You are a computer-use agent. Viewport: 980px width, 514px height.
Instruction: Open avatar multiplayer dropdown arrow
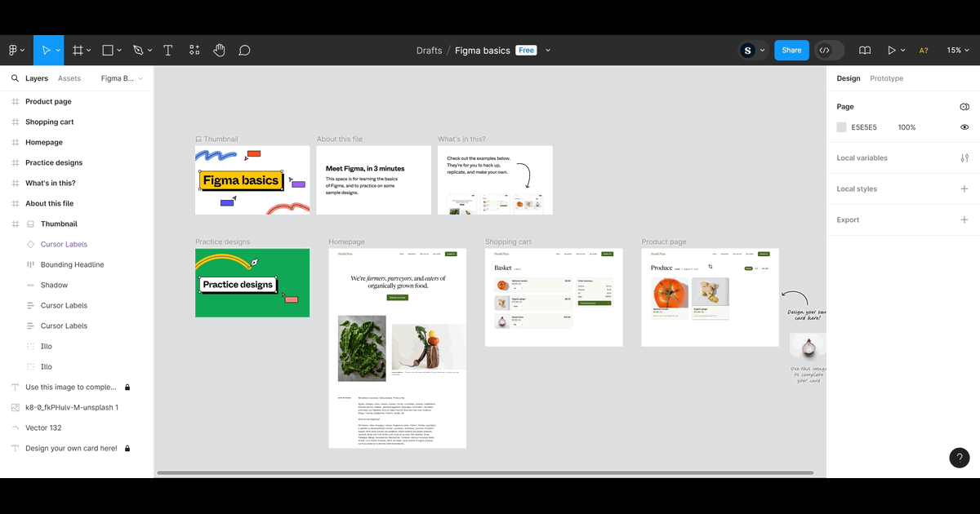763,51
